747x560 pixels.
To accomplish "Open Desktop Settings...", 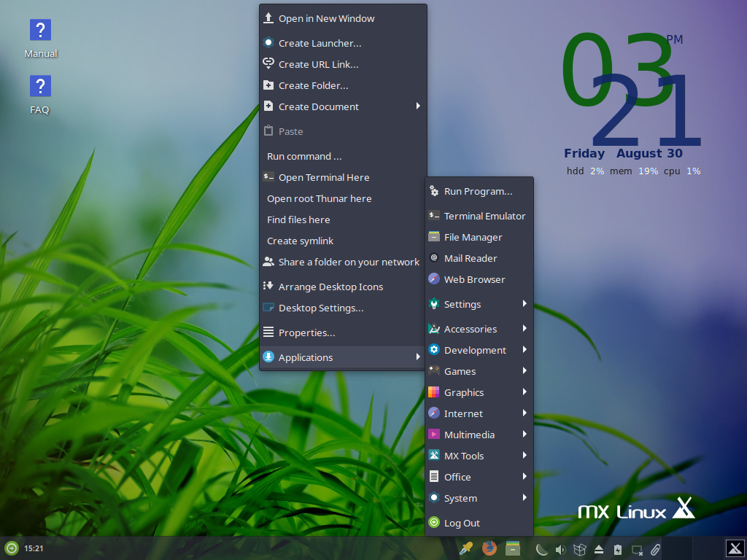I will pyautogui.click(x=343, y=308).
